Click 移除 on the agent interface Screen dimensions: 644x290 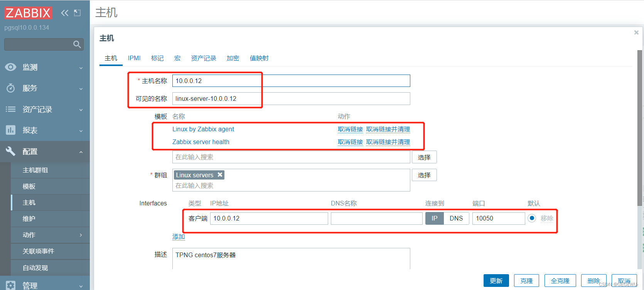pos(547,218)
